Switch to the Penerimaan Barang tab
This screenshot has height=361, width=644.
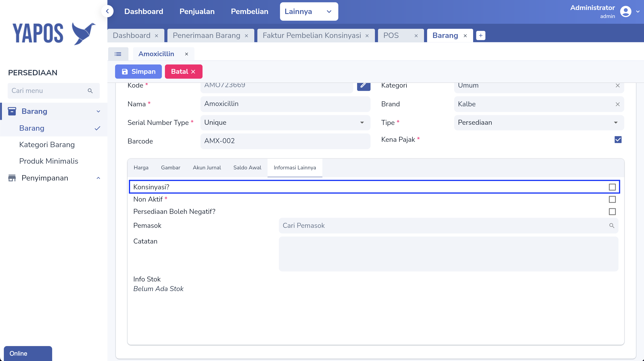click(206, 35)
